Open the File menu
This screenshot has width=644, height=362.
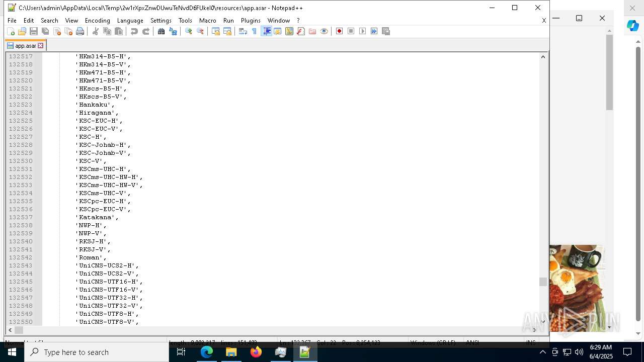12,21
